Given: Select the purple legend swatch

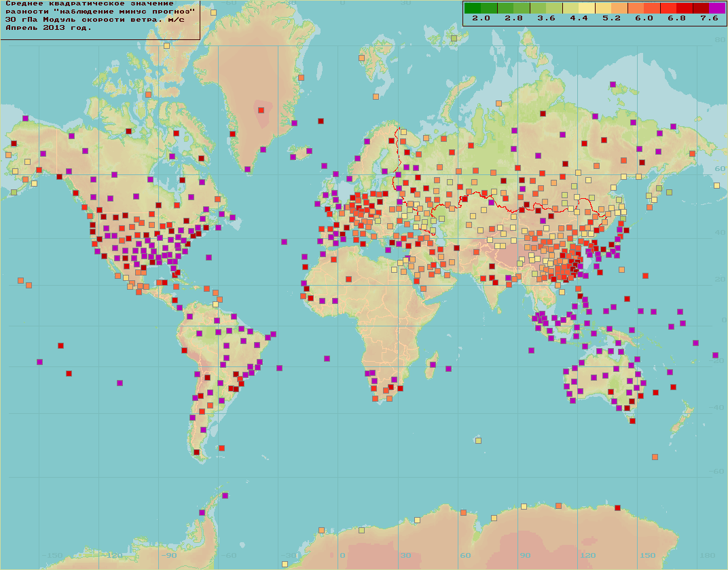Looking at the screenshot, I should coord(718,8).
